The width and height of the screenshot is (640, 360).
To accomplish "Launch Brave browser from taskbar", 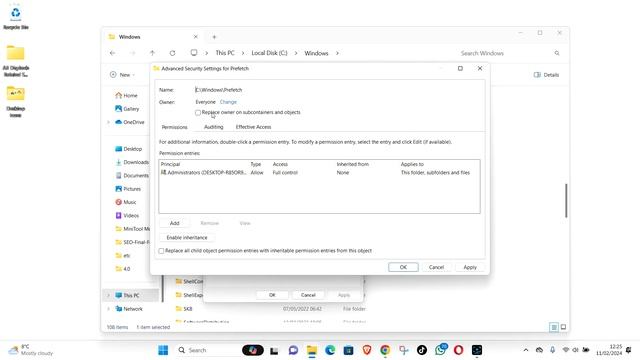I will click(x=367, y=350).
